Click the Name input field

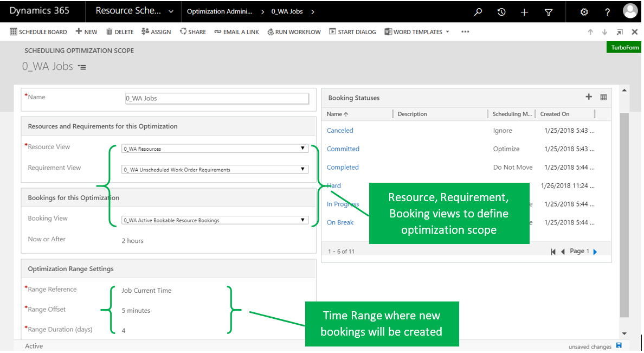pyautogui.click(x=216, y=99)
